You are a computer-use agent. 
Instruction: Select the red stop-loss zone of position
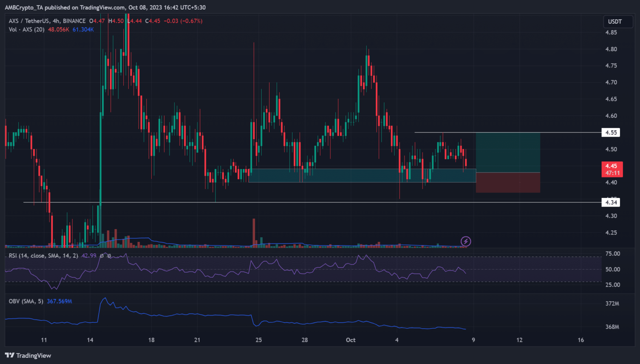[x=507, y=182]
